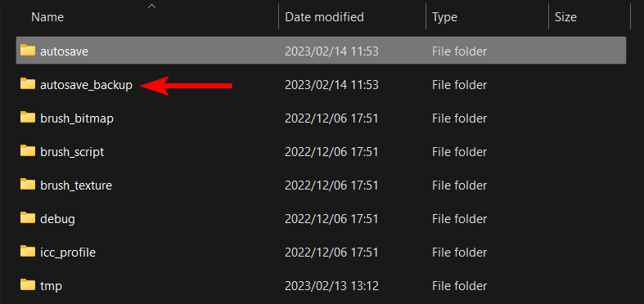Select the autosave_backup folder name
This screenshot has height=304, width=644.
pos(86,85)
